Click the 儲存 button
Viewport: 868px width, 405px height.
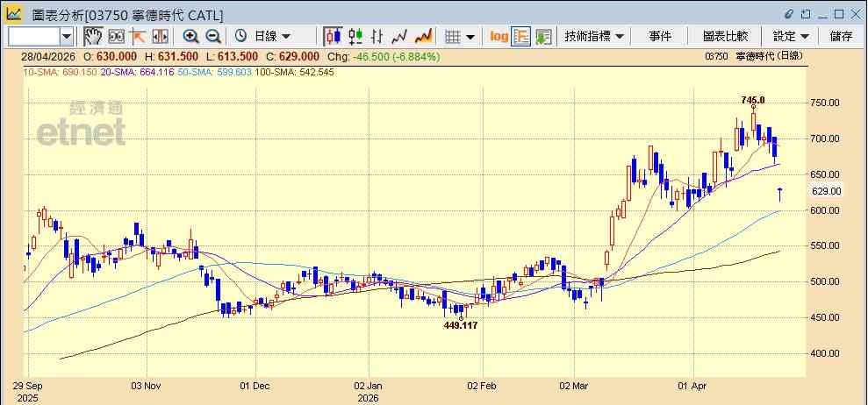click(x=841, y=37)
